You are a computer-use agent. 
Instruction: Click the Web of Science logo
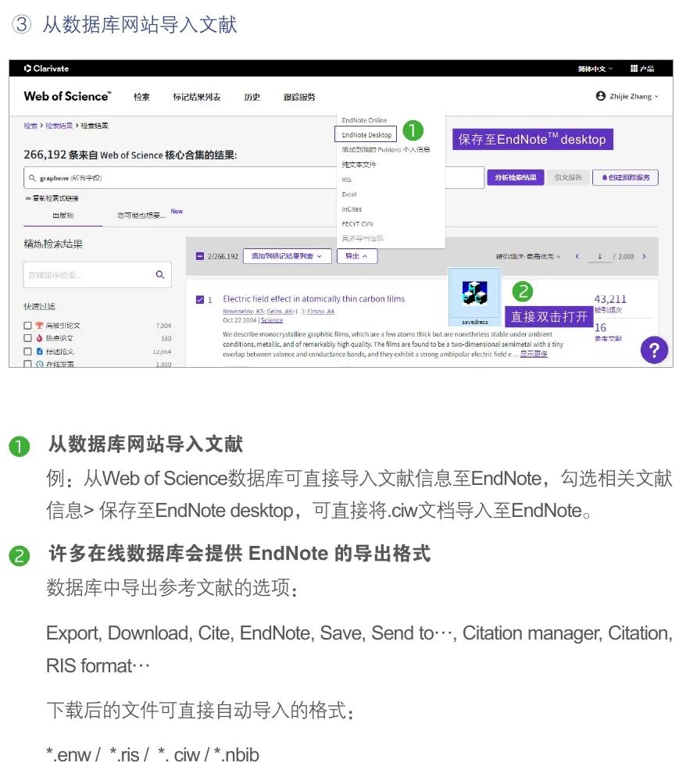pos(67,96)
